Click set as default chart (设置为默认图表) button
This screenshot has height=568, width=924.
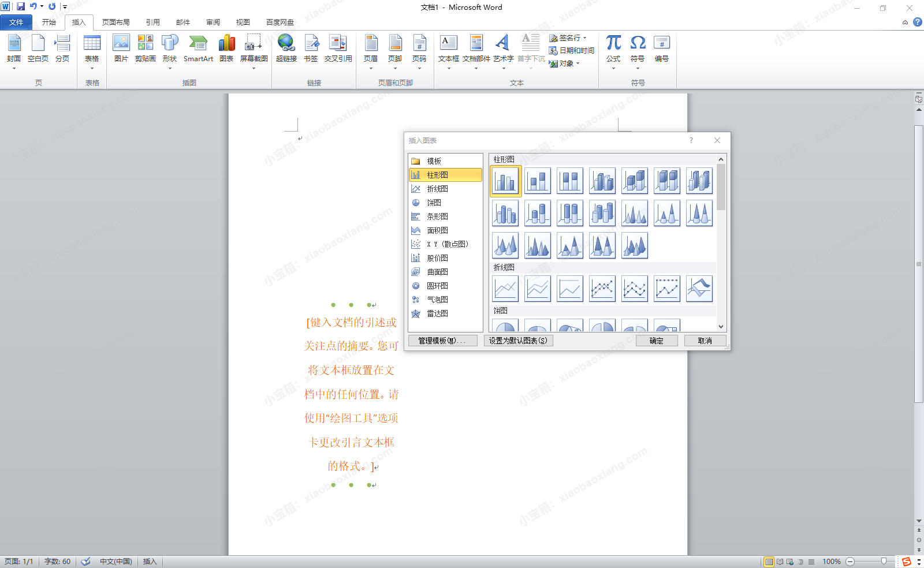coord(518,341)
